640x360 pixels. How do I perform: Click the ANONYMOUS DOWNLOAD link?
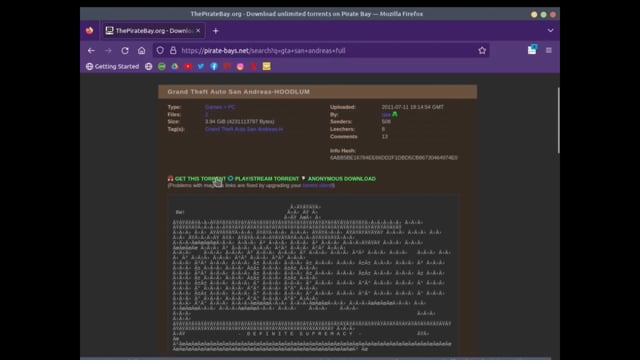(342, 179)
